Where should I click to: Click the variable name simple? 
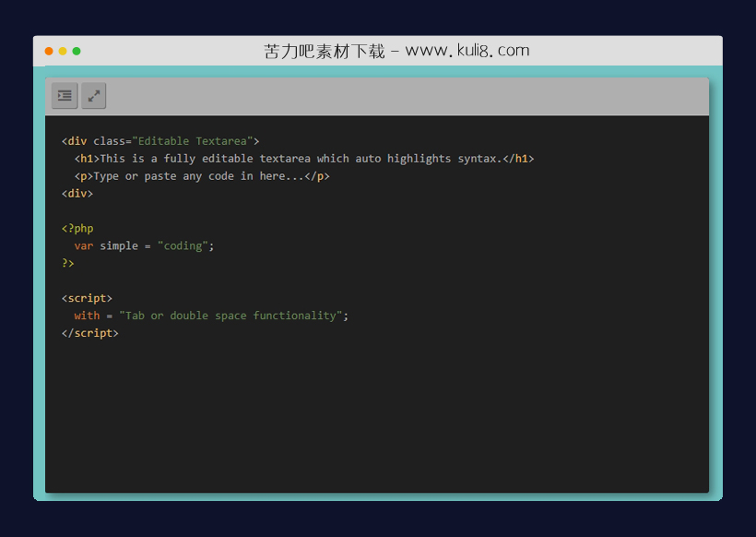coord(119,246)
